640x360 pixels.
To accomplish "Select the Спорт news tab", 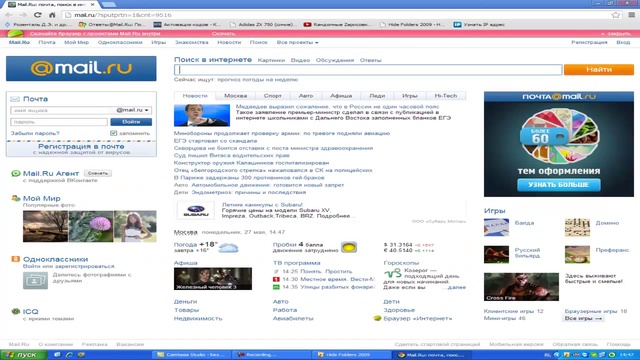I will tap(272, 96).
